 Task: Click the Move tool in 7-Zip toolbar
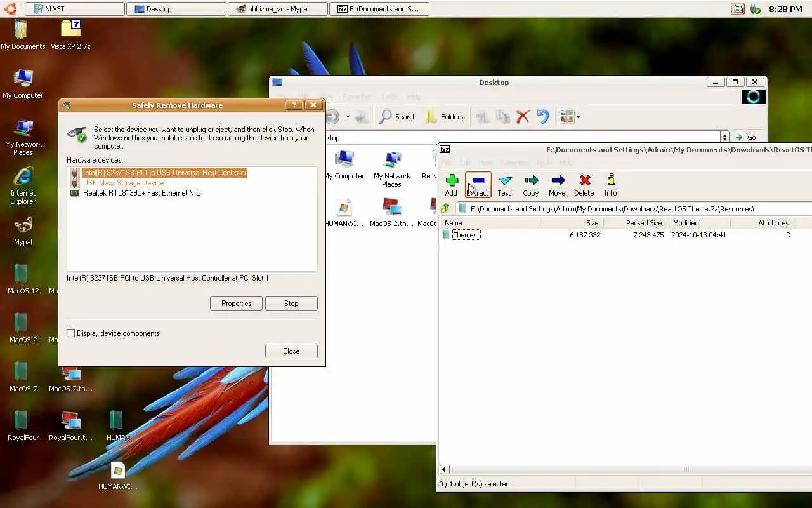pyautogui.click(x=557, y=185)
